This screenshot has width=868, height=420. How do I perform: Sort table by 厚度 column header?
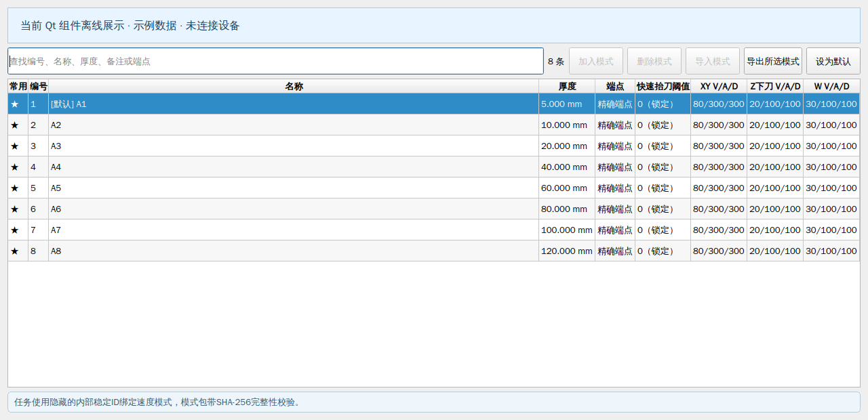click(567, 87)
